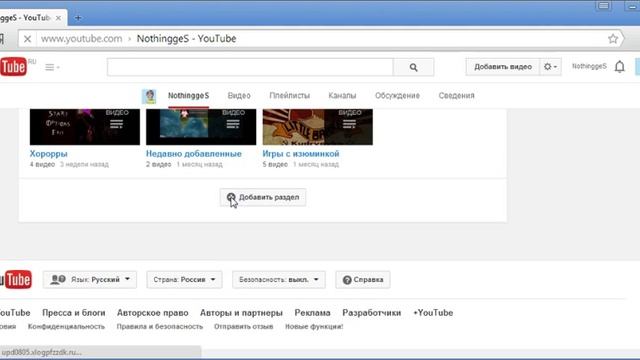
Task: Switch to the Видео tab
Action: [239, 96]
